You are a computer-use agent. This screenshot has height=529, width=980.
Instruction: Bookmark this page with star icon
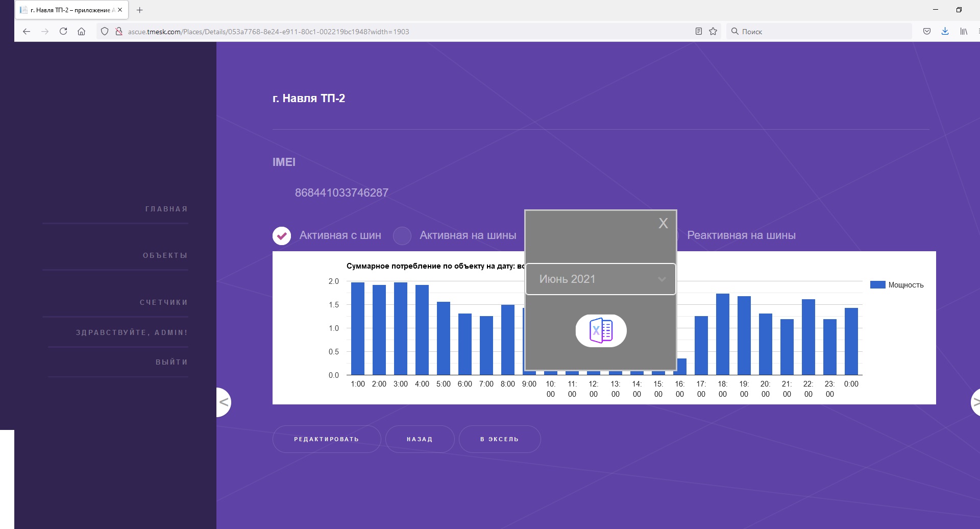[713, 32]
